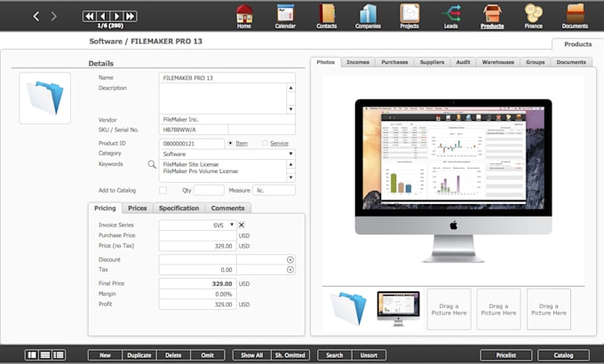This screenshot has height=364, width=604.
Task: Click the Duplicate button
Action: [x=139, y=355]
